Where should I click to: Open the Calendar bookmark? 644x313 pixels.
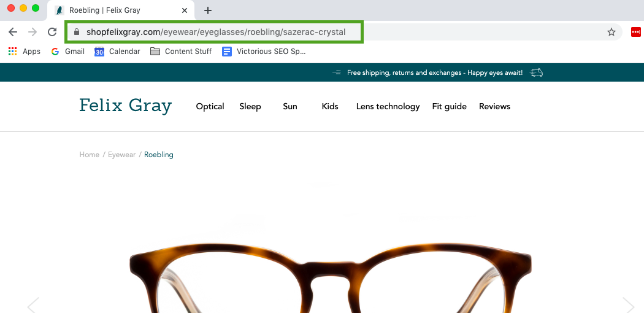[x=117, y=52]
